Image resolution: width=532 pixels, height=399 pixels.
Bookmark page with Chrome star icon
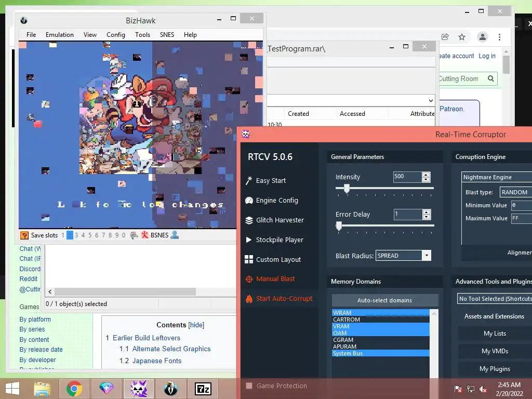(x=462, y=37)
